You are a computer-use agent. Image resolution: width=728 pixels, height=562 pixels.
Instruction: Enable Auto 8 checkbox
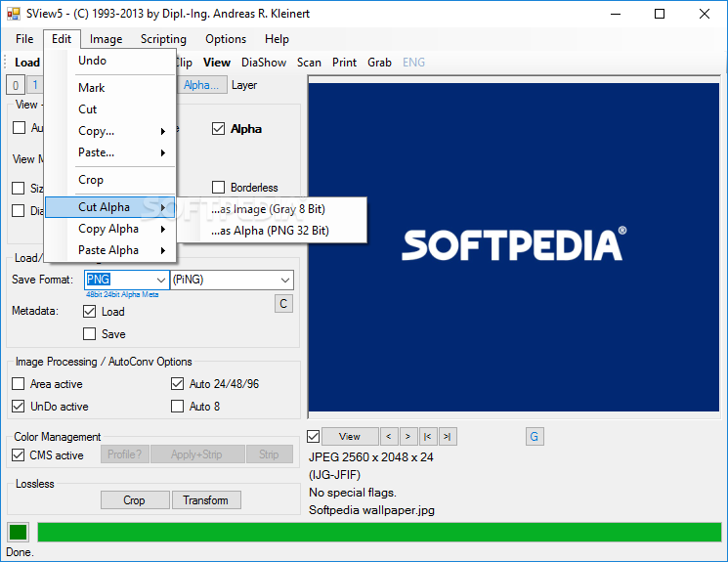177,406
